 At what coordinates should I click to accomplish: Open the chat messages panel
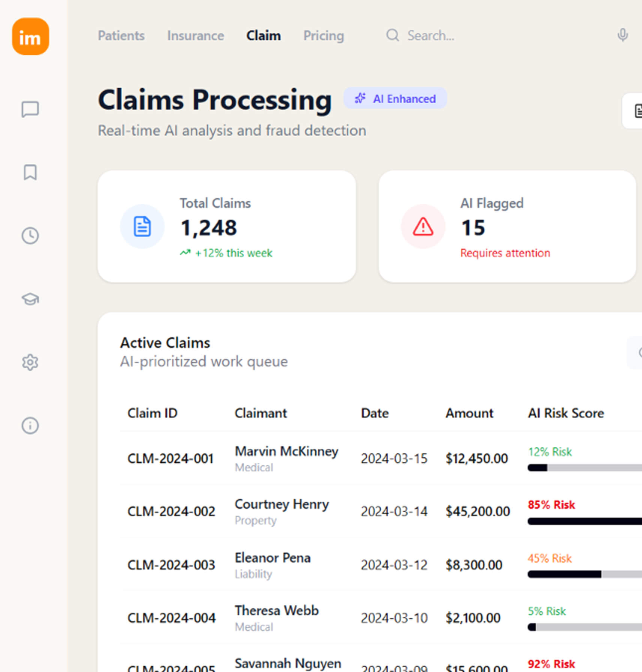coord(30,109)
